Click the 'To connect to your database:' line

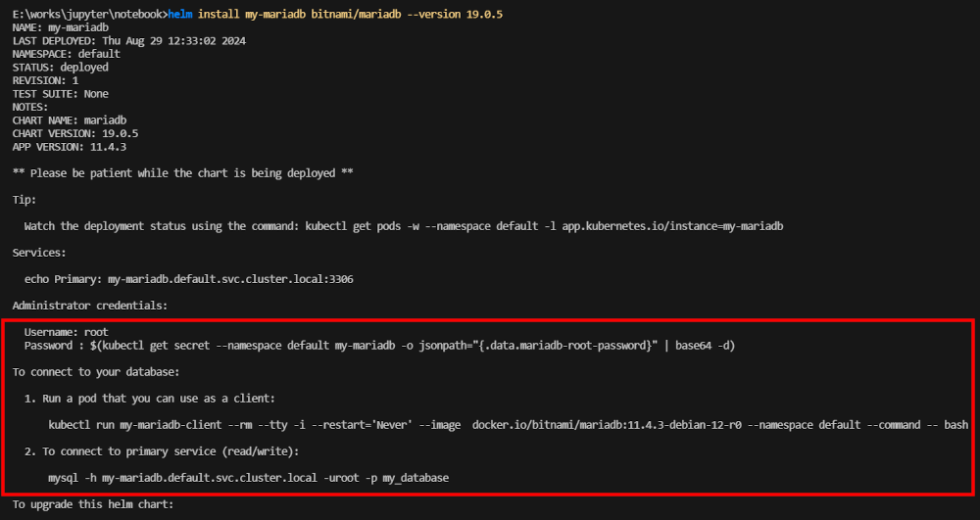click(x=96, y=372)
